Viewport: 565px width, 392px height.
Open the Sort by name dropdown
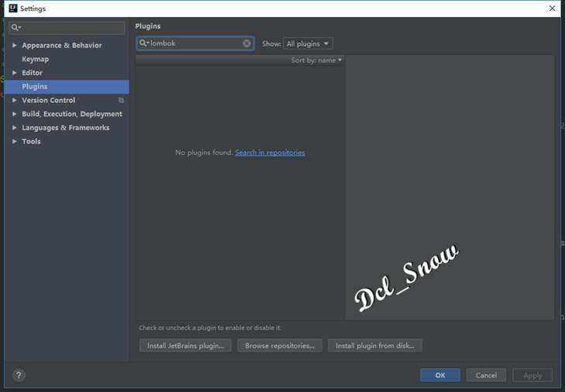tap(316, 60)
